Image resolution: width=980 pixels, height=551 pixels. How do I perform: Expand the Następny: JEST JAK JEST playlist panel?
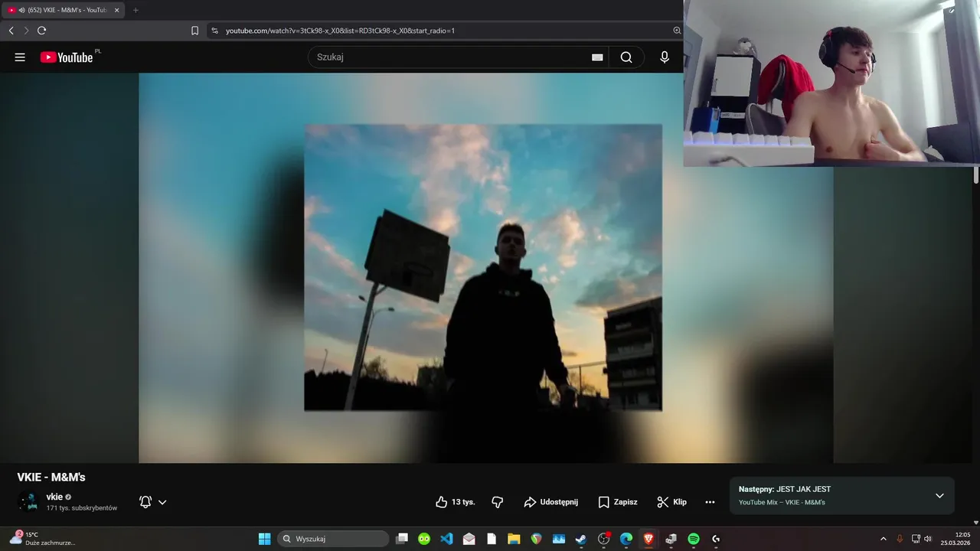(x=939, y=495)
